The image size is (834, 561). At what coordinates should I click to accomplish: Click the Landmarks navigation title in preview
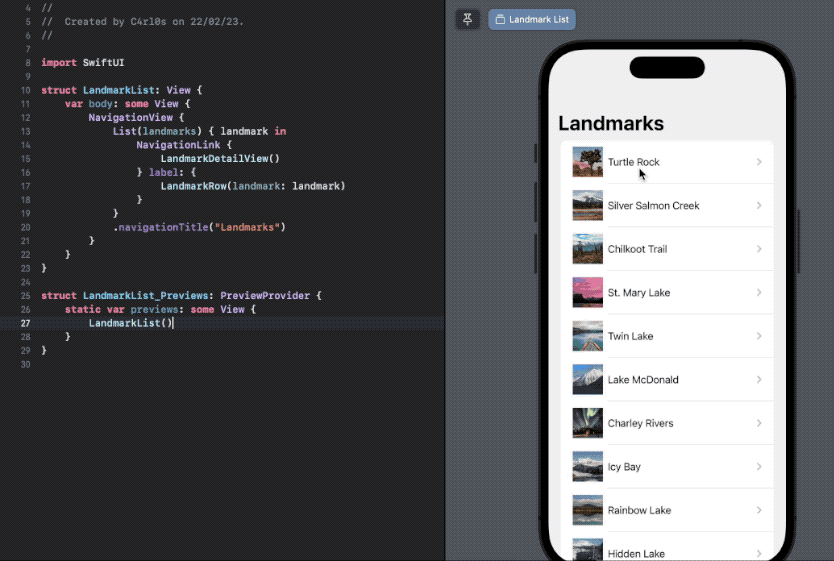pyautogui.click(x=611, y=123)
